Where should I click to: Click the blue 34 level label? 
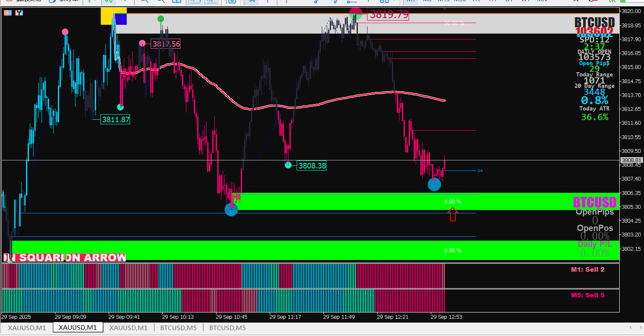[480, 171]
